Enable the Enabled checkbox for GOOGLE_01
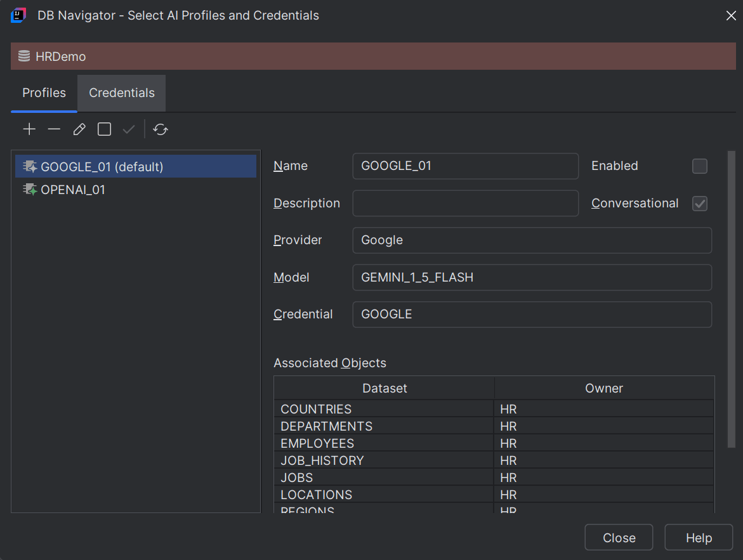This screenshot has width=743, height=560. click(x=699, y=166)
